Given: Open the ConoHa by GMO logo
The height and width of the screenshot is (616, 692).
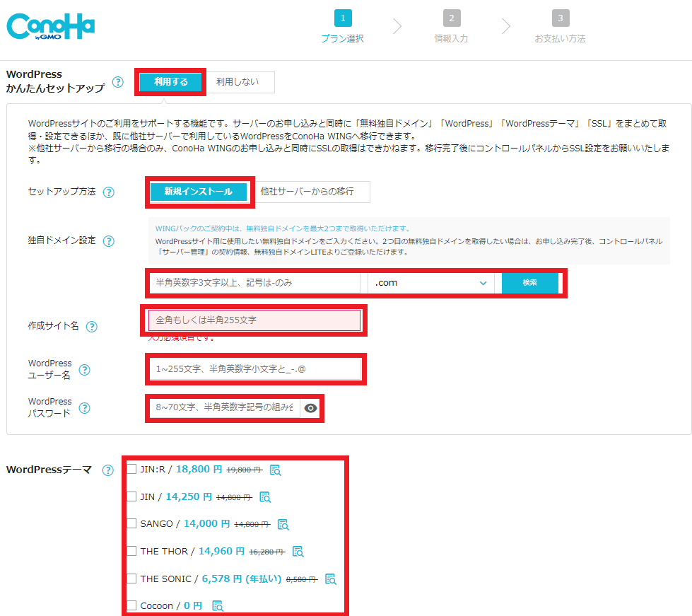Looking at the screenshot, I should coord(51,26).
